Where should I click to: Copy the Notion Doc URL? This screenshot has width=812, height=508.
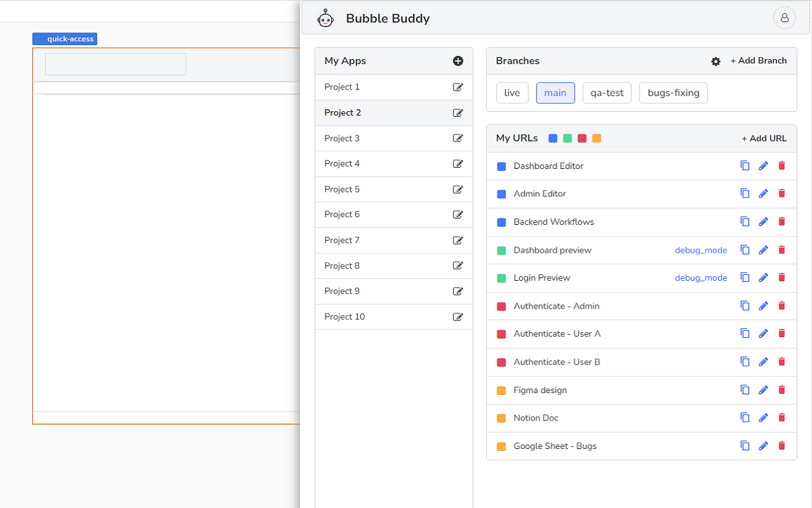(x=745, y=418)
